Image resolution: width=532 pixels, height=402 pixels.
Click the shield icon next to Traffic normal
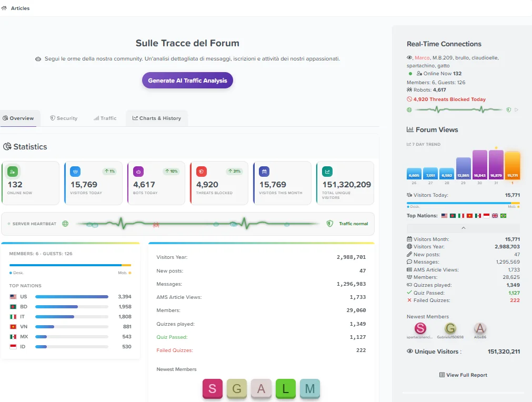coord(330,224)
